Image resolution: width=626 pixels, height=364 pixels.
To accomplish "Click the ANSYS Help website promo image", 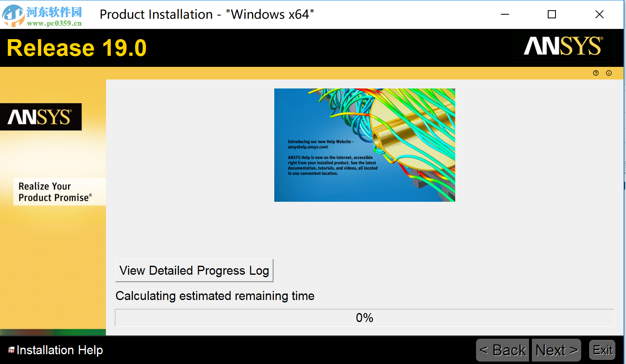I will (x=365, y=145).
